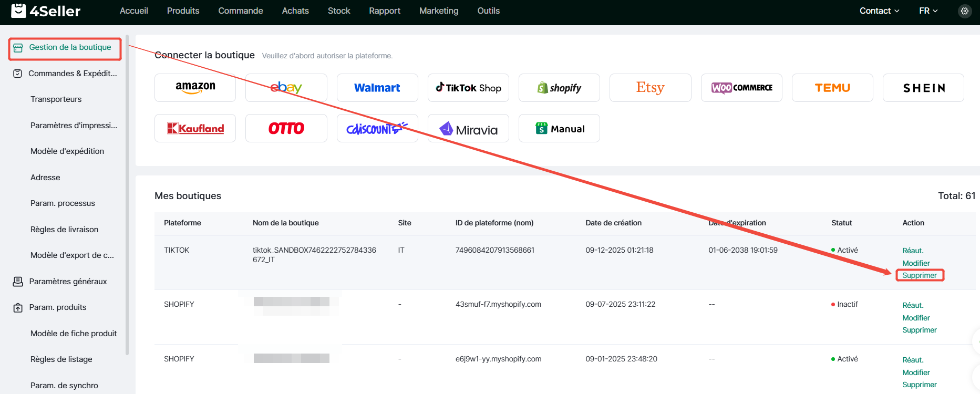Open Modèle de fiche produit page

click(x=74, y=334)
